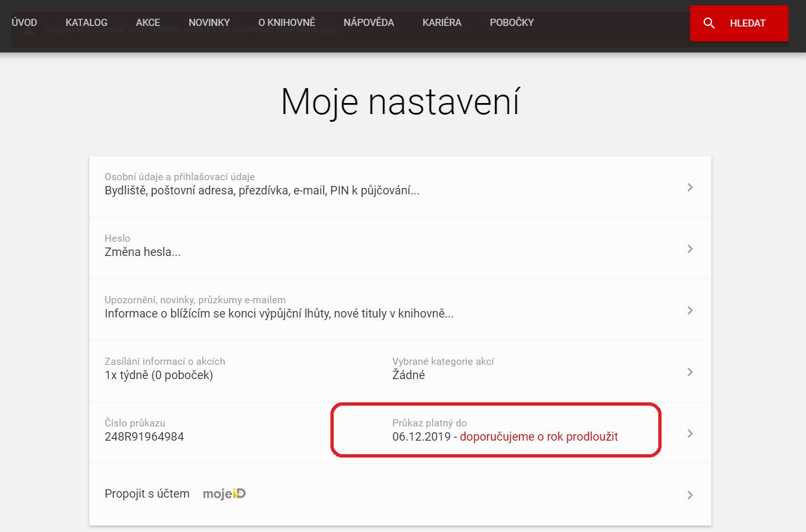Open card validity row chevron

[690, 434]
